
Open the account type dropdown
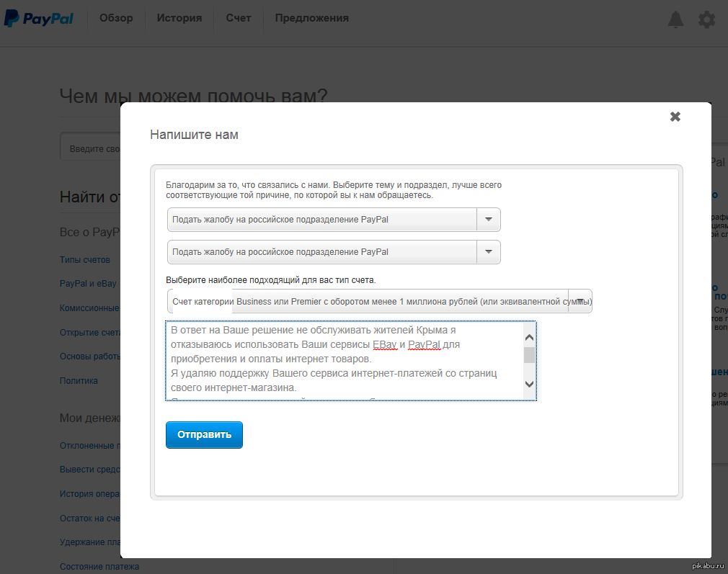pyautogui.click(x=379, y=301)
